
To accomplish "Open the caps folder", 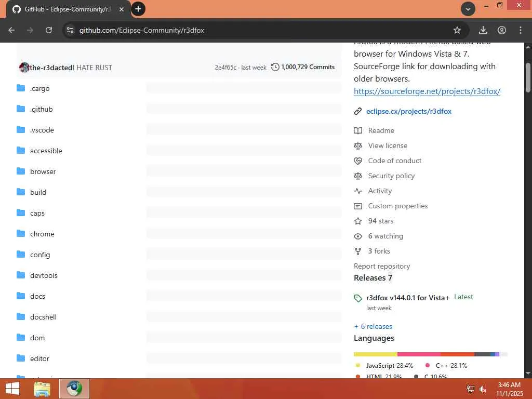I will point(37,213).
